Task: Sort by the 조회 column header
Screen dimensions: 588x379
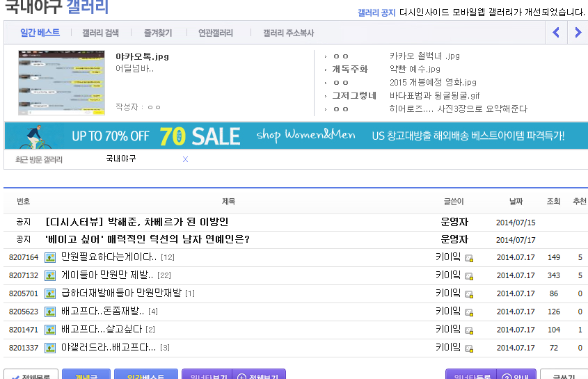Action: pos(553,202)
